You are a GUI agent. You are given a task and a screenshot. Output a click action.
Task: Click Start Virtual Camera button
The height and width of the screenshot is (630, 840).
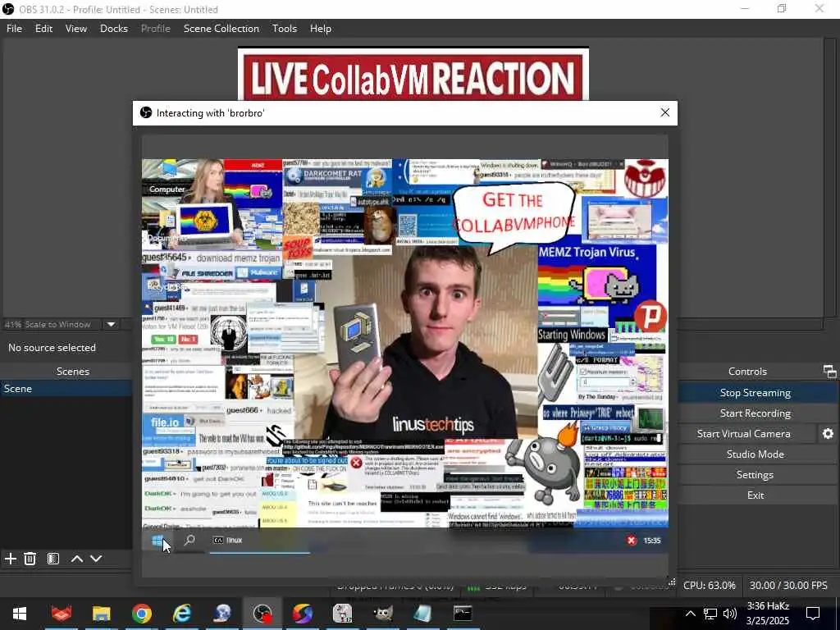click(x=743, y=433)
